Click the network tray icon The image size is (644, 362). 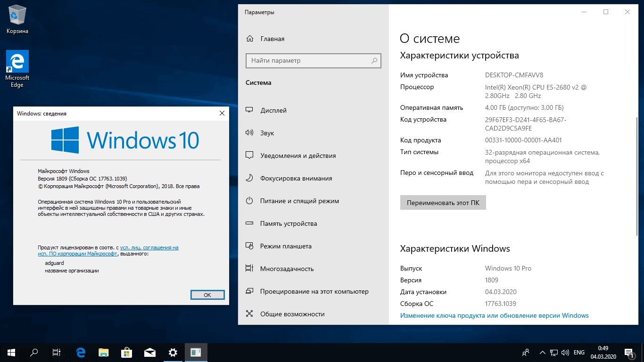coord(554,353)
